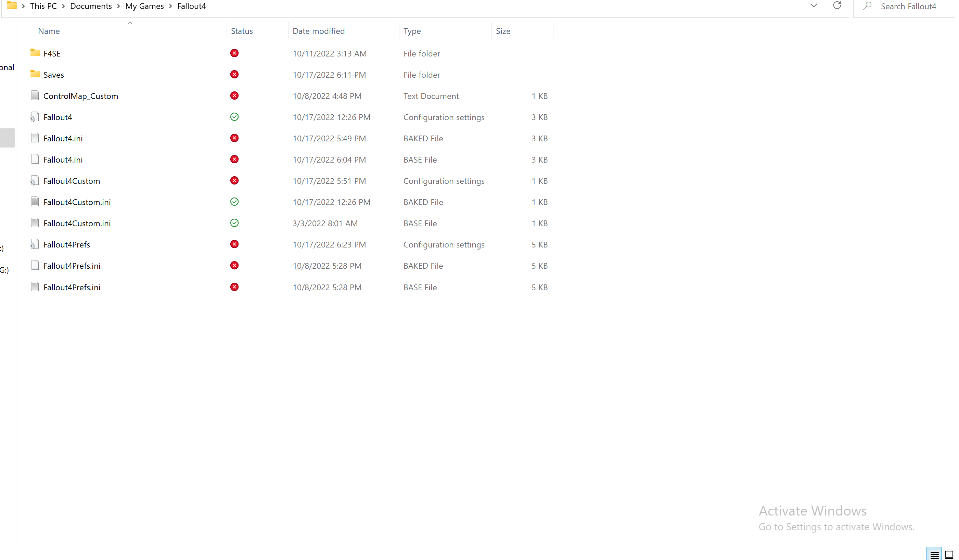
Task: Click the 5 KB size of Fallout4Prefs.ini BASE
Action: click(540, 288)
